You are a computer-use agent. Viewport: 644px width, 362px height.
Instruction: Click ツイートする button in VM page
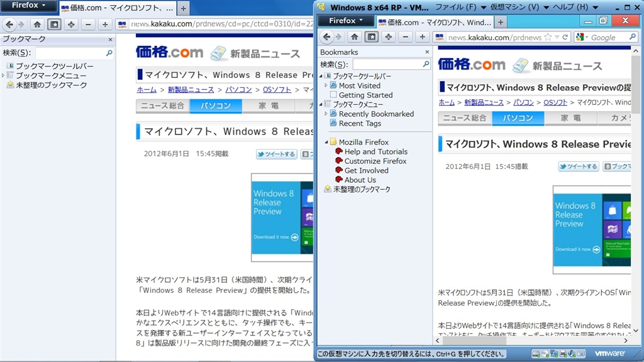tap(579, 166)
